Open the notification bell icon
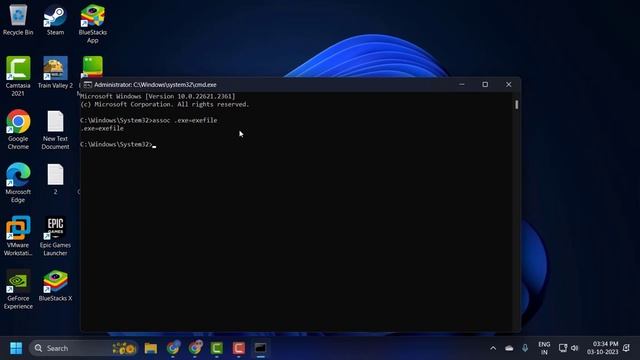The image size is (640, 360). pos(627,348)
